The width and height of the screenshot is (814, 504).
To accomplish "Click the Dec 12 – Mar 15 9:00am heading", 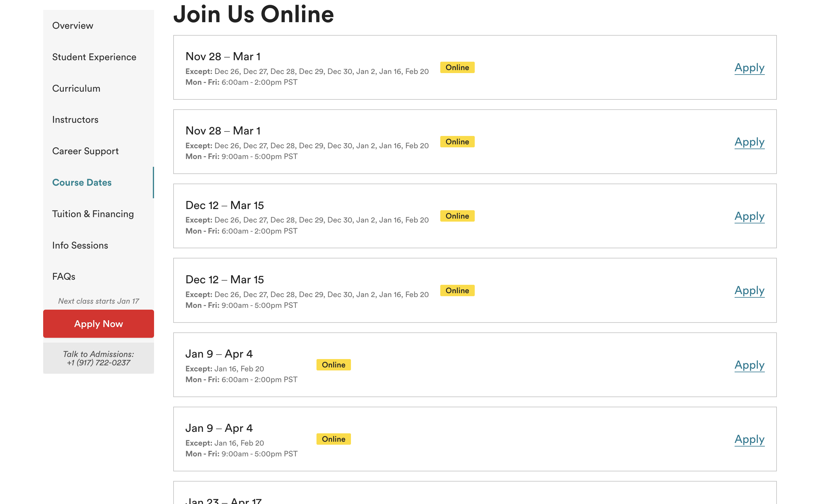I will tap(224, 280).
